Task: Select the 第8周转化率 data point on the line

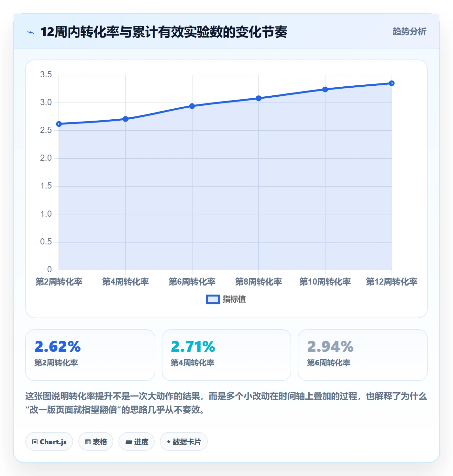Action: coord(259,98)
